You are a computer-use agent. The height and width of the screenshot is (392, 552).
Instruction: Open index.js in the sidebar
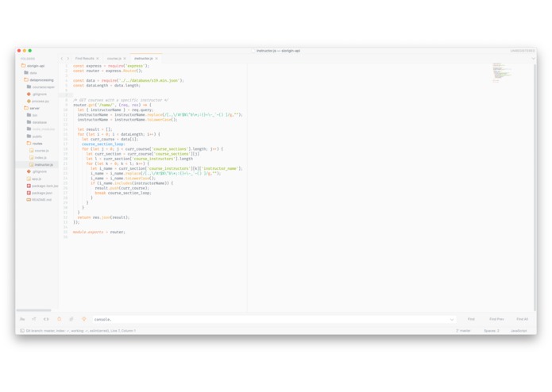pos(38,157)
